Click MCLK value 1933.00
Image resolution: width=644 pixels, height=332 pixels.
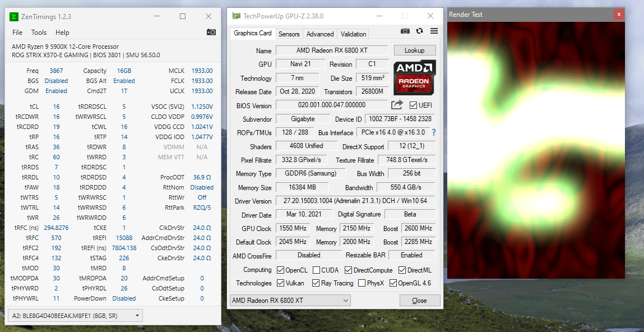pos(202,71)
